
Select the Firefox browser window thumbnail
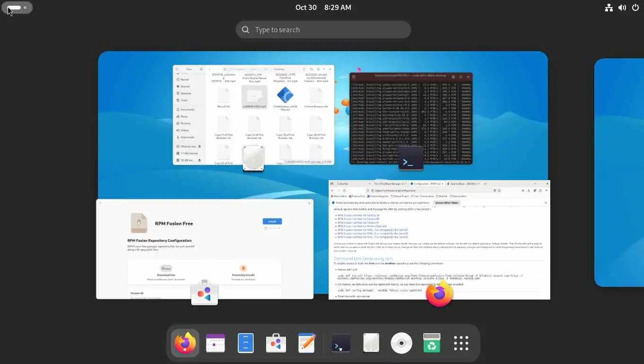point(439,240)
